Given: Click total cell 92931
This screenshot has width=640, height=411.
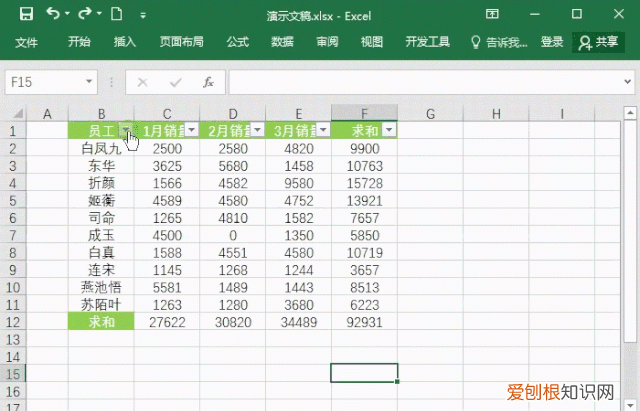Looking at the screenshot, I should pyautogui.click(x=364, y=322).
